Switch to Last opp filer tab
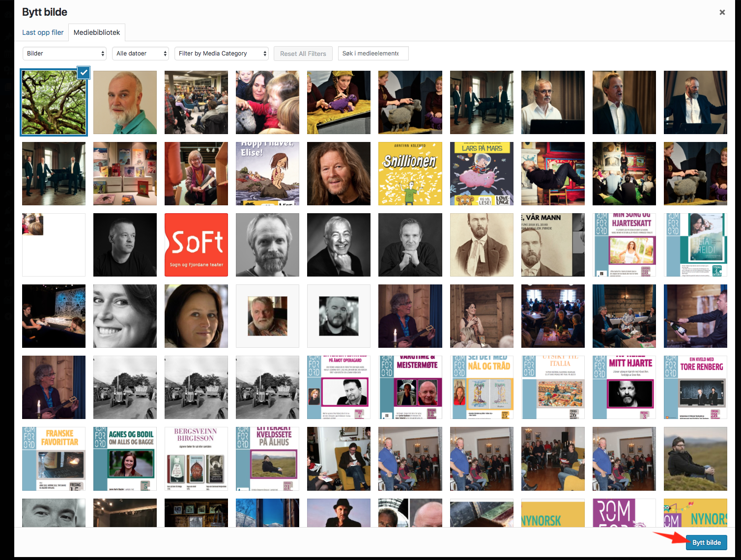741x560 pixels. click(43, 32)
